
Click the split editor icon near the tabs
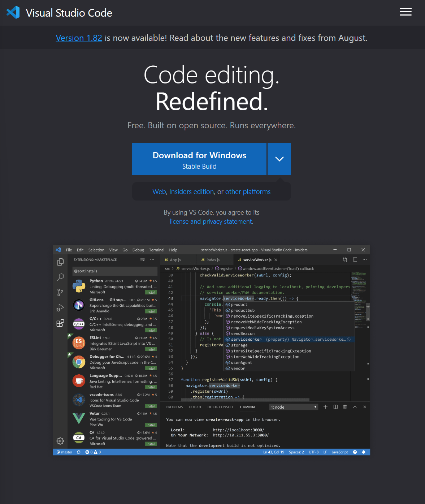coord(355,259)
